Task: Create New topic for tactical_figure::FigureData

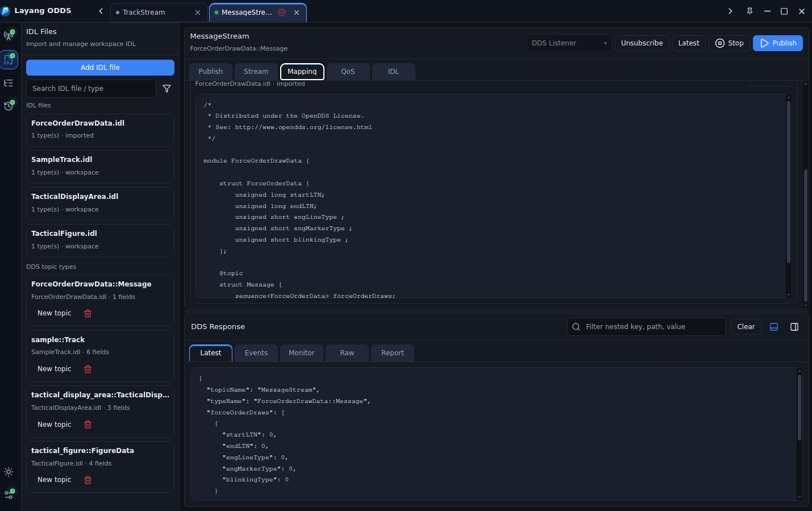Action: (55, 480)
